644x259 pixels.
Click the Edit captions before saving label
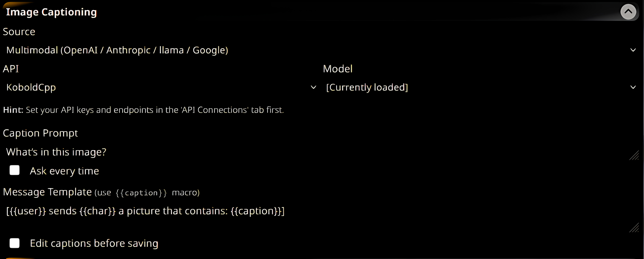[x=94, y=243]
